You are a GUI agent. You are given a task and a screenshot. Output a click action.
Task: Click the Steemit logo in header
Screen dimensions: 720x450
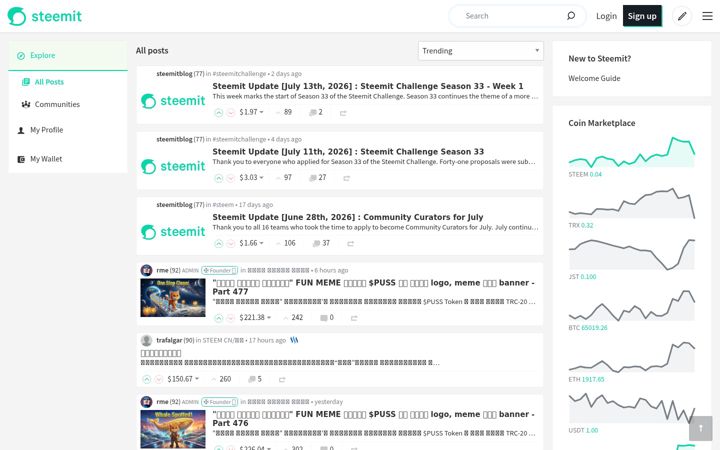click(45, 16)
